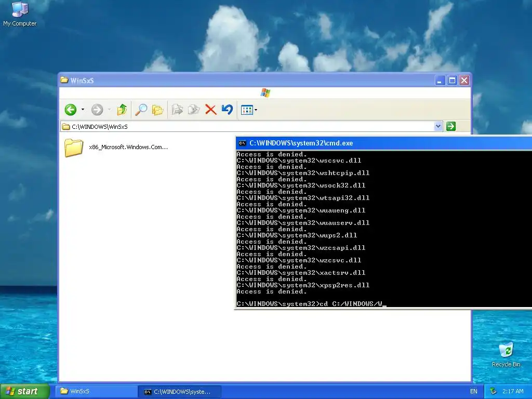Click the wsock32.dll line in cmd
The image size is (532, 399).
pyautogui.click(x=301, y=185)
